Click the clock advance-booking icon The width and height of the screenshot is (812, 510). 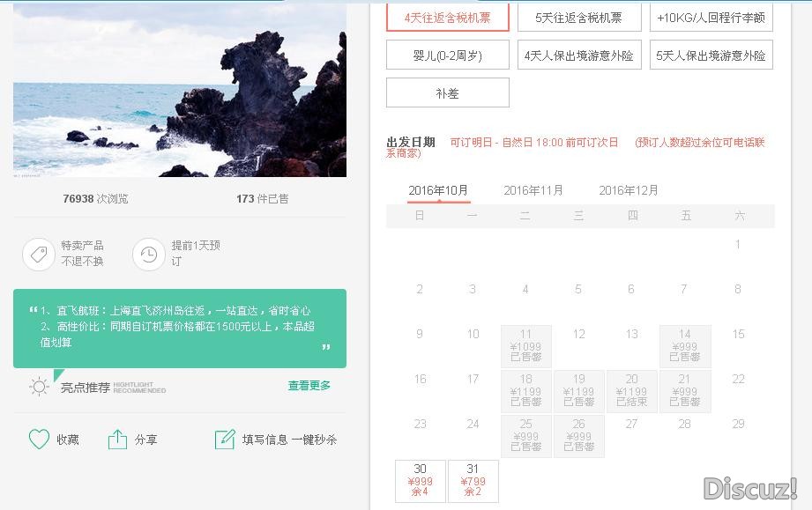click(149, 254)
